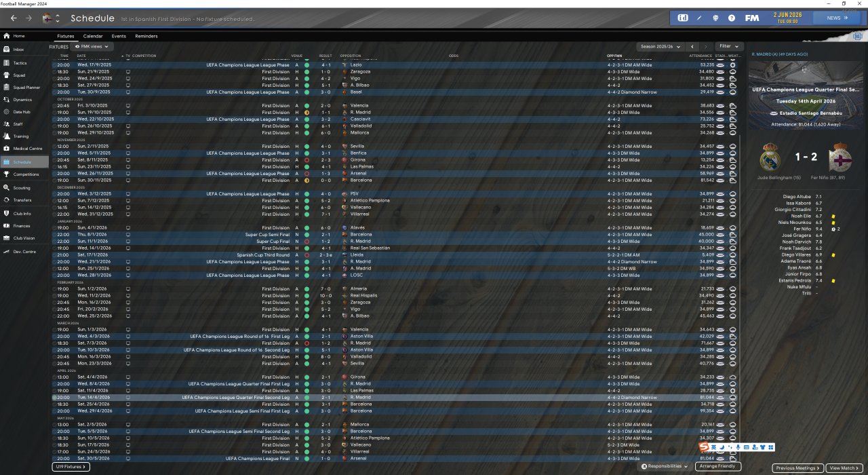Image resolution: width=868 pixels, height=475 pixels.
Task: Click the Sogou input method S icon
Action: [705, 447]
